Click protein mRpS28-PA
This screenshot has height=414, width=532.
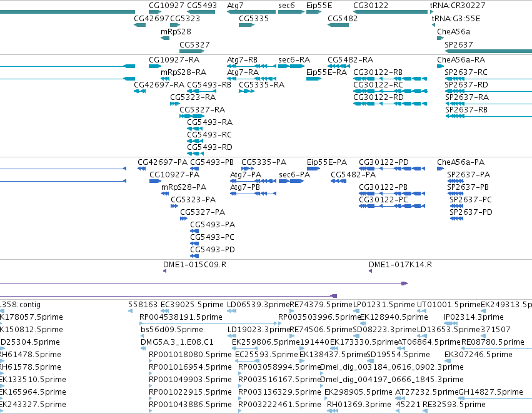pos(184,187)
